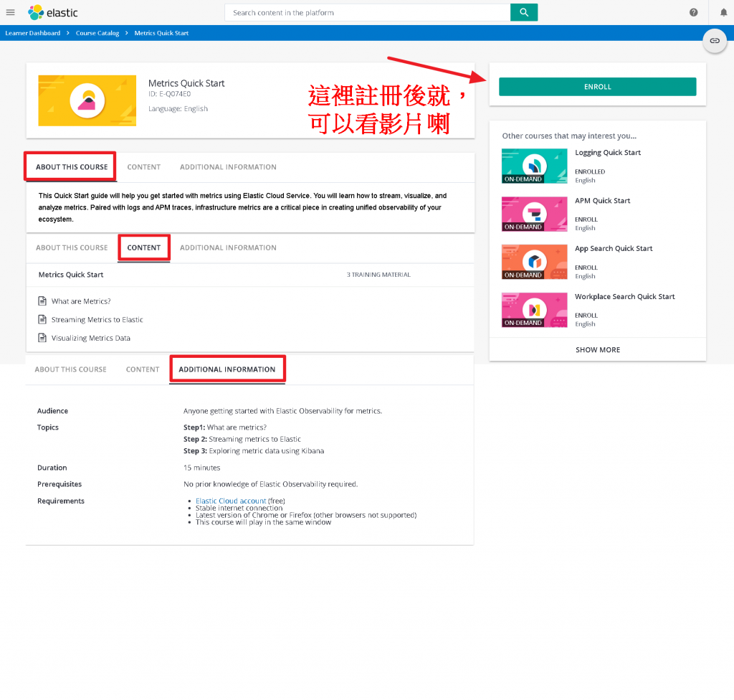Screen dimensions: 734x700
Task: Click SHOW MORE courses button
Action: [597, 349]
